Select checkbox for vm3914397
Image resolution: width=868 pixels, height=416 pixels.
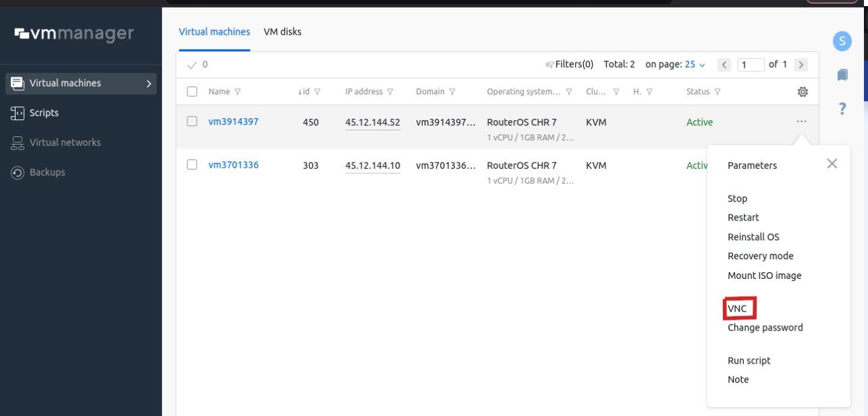pos(192,121)
